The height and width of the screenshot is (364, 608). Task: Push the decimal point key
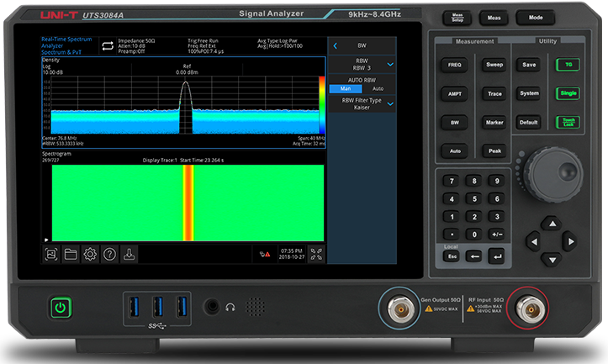(x=452, y=235)
